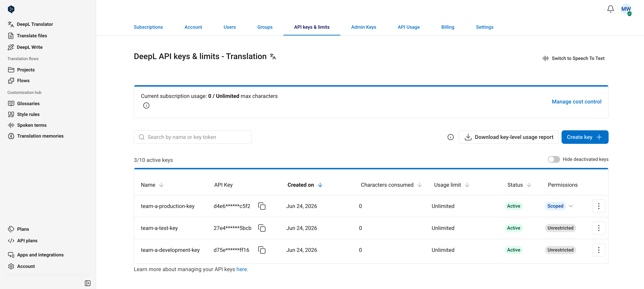Switch to Speech To Text

573,58
